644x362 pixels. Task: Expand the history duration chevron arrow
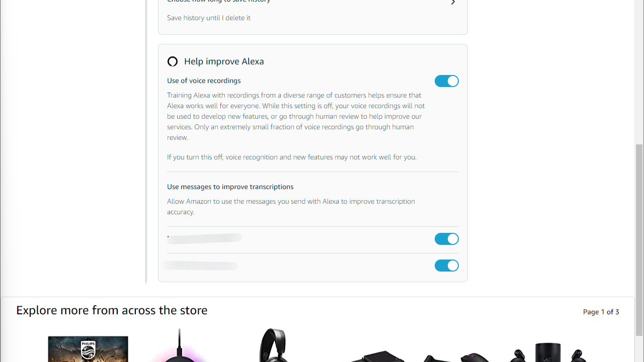pos(453,3)
